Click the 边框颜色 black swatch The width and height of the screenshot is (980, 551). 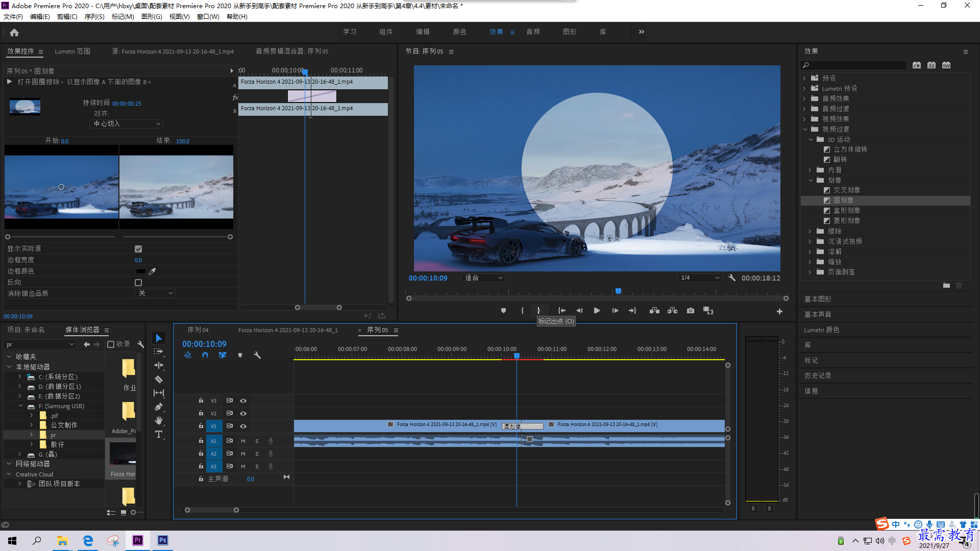click(x=140, y=271)
